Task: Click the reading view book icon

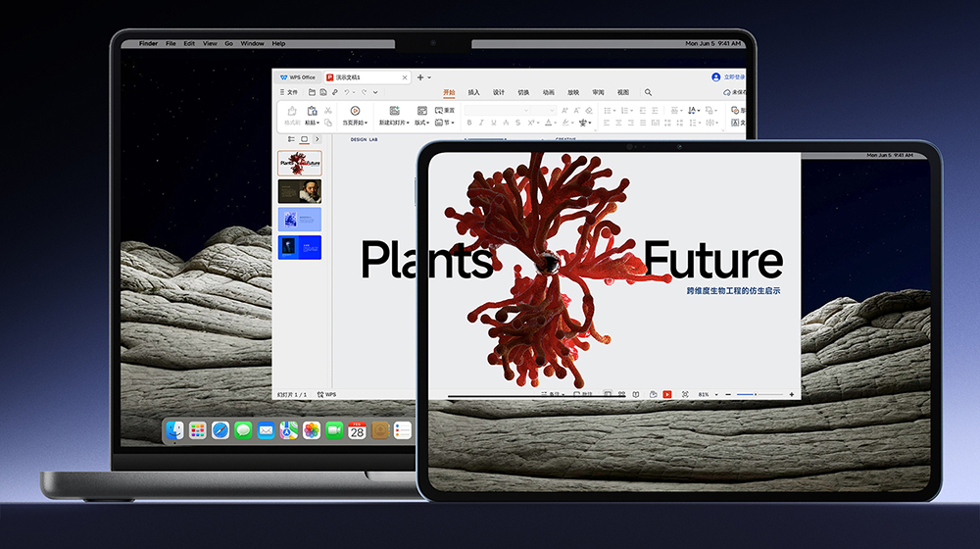Action: click(x=636, y=394)
